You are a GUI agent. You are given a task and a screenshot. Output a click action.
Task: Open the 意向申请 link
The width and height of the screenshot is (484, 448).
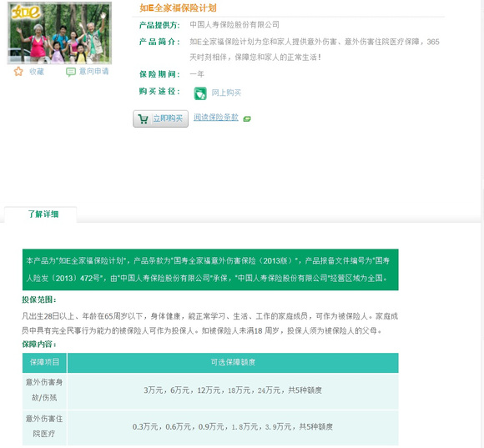[93, 71]
